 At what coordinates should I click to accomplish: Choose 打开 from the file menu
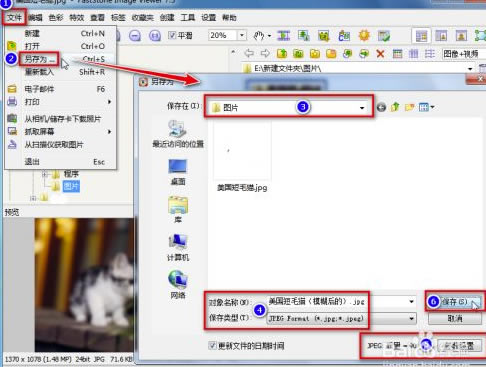(x=61, y=46)
